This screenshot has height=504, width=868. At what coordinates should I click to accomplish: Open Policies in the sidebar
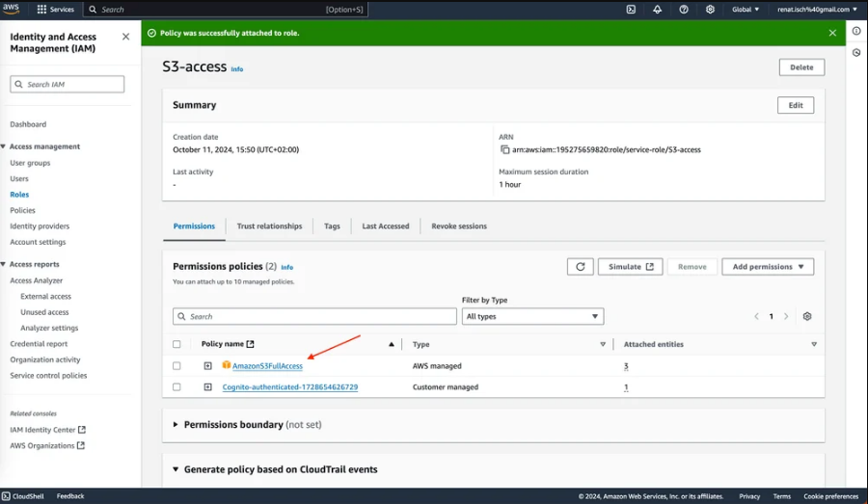23,210
